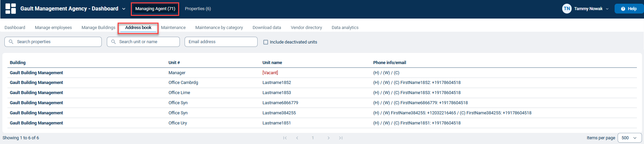Click Gault Building Management in Office Lime row
644x144 pixels.
click(x=37, y=93)
